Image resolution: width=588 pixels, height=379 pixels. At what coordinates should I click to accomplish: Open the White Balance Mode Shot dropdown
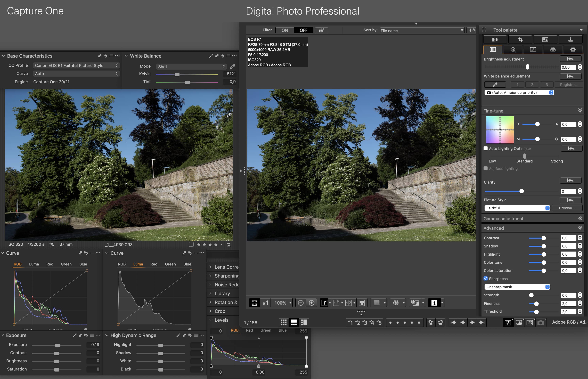191,66
